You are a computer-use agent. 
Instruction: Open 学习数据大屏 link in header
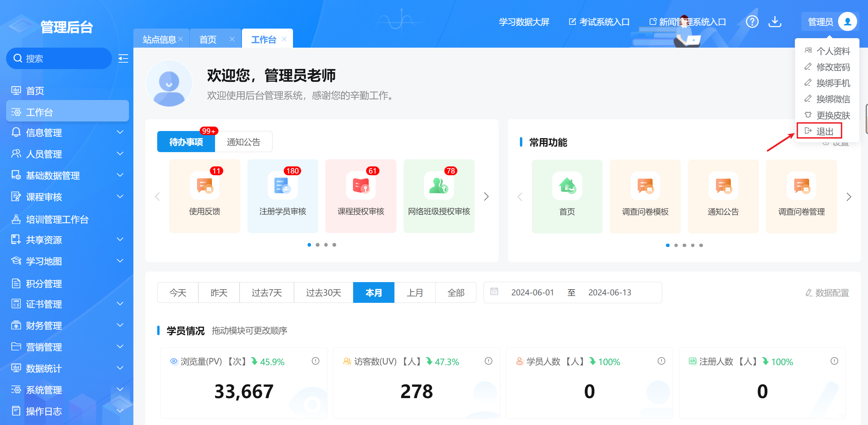524,22
